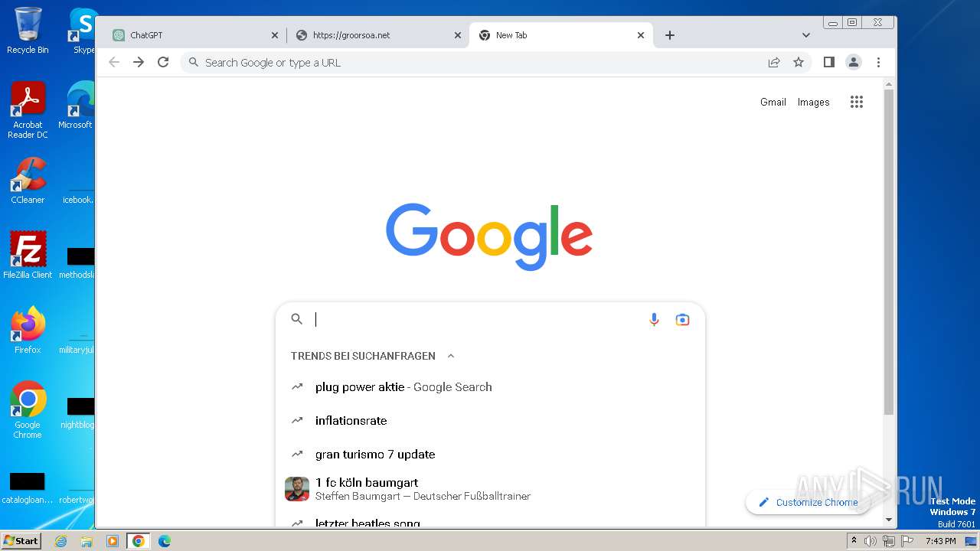This screenshot has width=980, height=551.
Task: Open the Chrome profile avatar
Action: point(854,62)
